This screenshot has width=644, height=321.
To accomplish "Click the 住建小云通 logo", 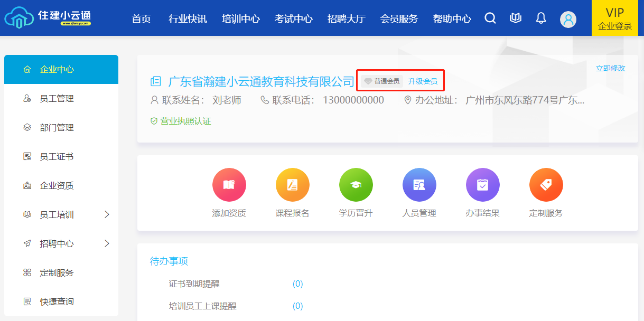I will [48, 18].
